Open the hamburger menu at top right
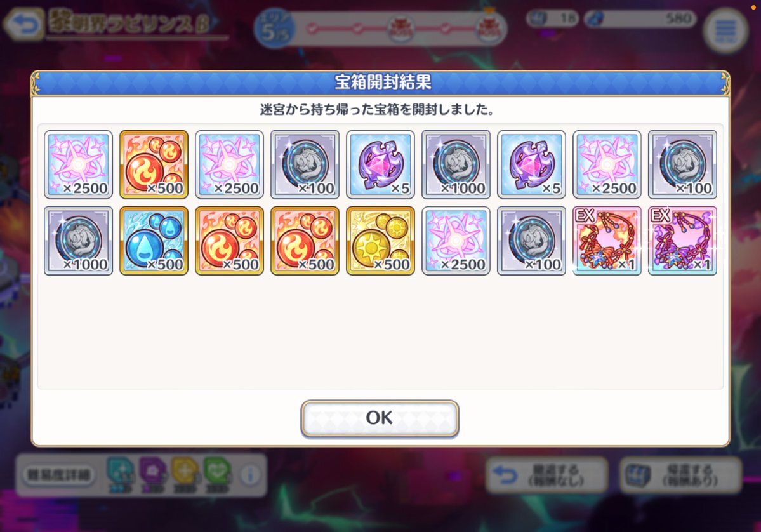 pos(725,30)
